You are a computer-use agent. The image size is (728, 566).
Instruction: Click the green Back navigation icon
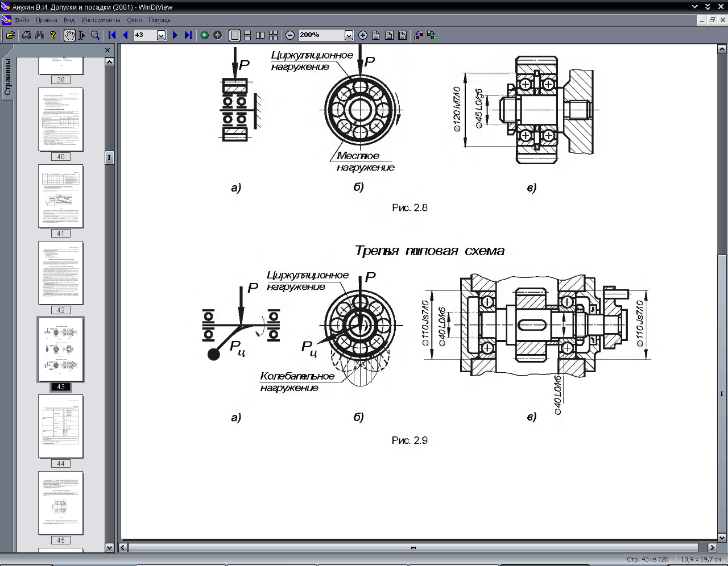205,35
